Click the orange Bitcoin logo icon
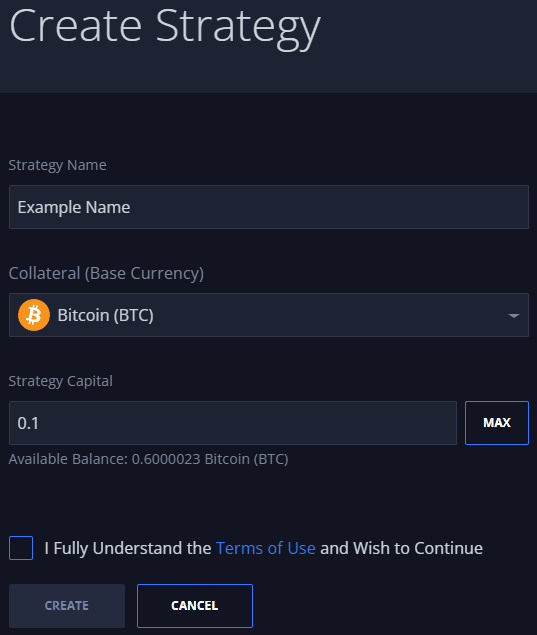The width and height of the screenshot is (537, 635). [x=34, y=315]
